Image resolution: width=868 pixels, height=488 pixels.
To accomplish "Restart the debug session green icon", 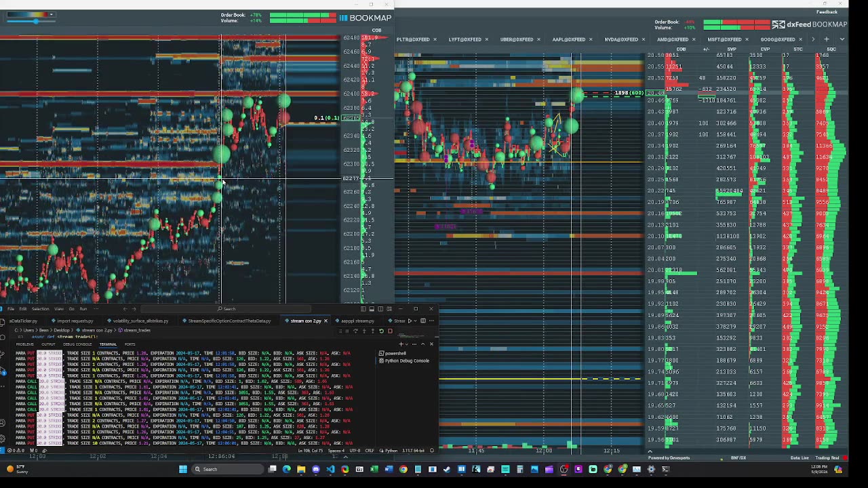I will tap(381, 331).
